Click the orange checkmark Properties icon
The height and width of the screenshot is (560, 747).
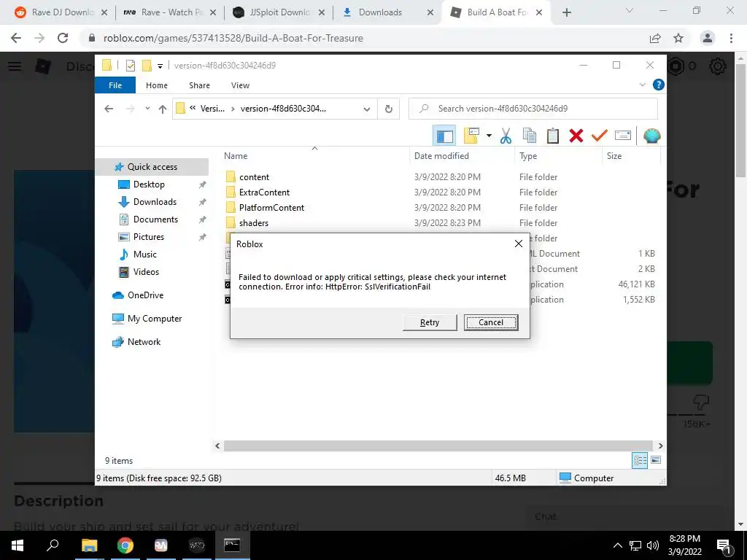pyautogui.click(x=600, y=136)
